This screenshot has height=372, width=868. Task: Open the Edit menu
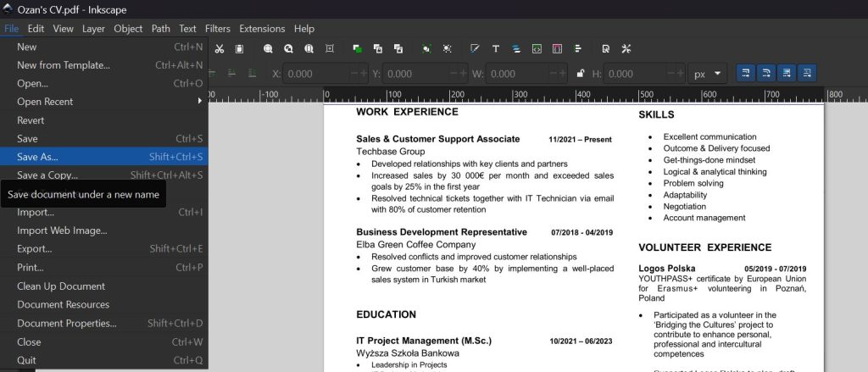(x=36, y=29)
